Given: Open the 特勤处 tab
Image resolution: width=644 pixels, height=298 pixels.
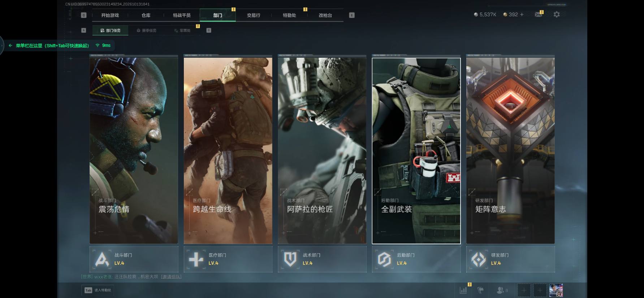Looking at the screenshot, I should click(x=289, y=15).
